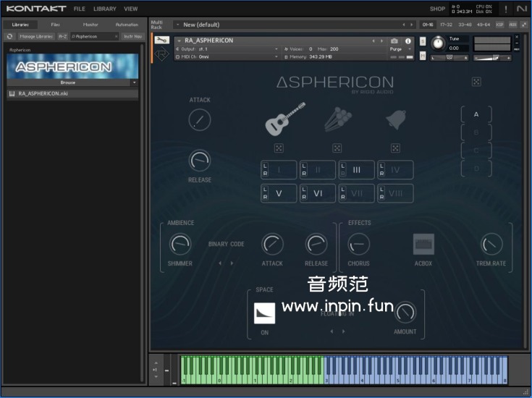The width and height of the screenshot is (532, 398).
Task: Open the FILE menu
Action: (x=79, y=9)
